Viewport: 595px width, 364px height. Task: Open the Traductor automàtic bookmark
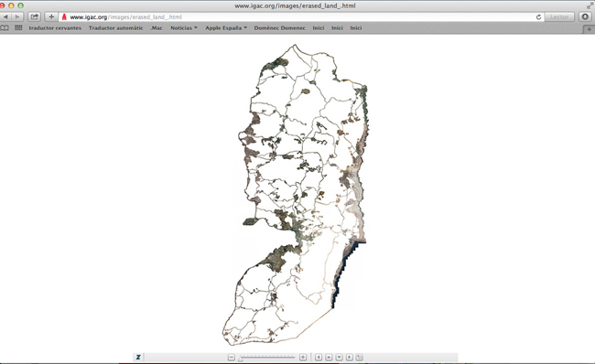115,28
